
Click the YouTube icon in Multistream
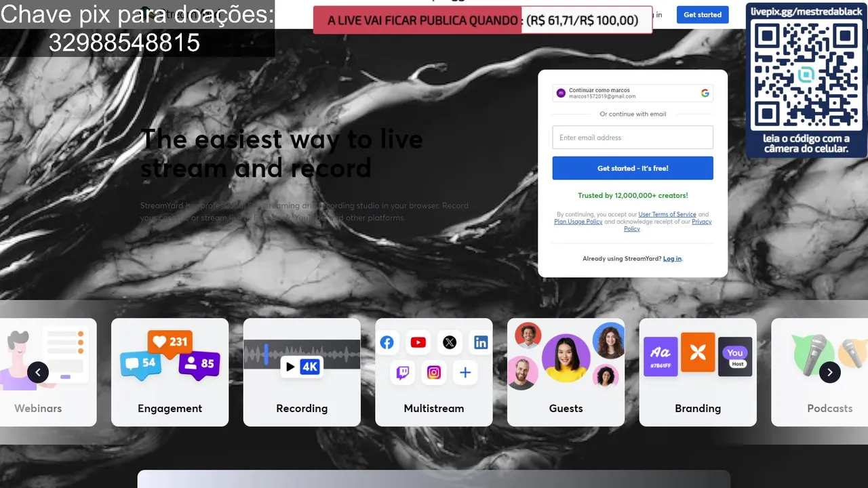(x=418, y=342)
